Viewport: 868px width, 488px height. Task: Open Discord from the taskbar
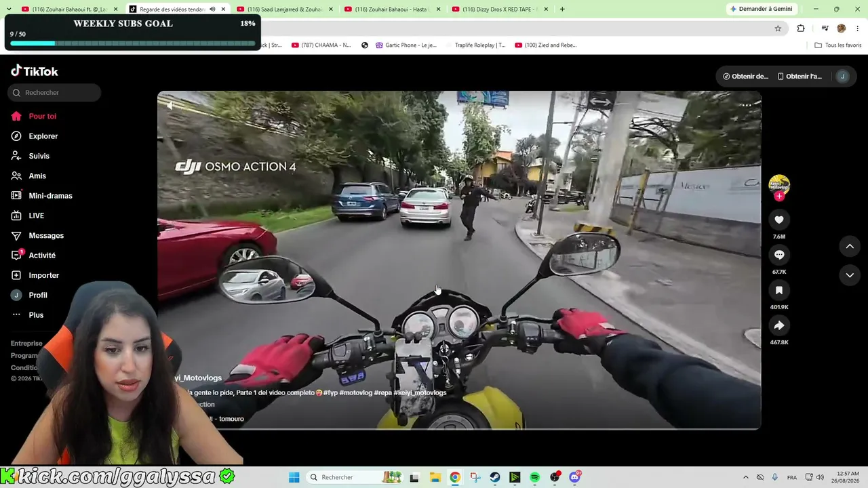click(575, 477)
